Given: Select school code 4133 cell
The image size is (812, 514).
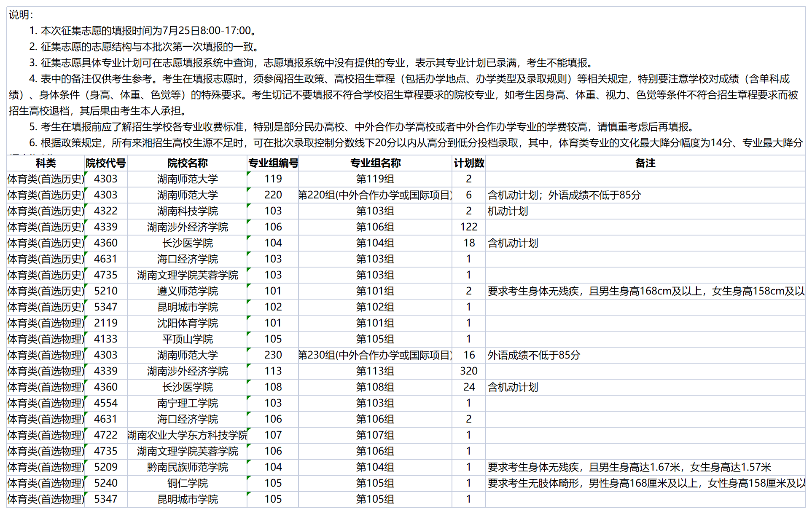Looking at the screenshot, I should tap(106, 339).
